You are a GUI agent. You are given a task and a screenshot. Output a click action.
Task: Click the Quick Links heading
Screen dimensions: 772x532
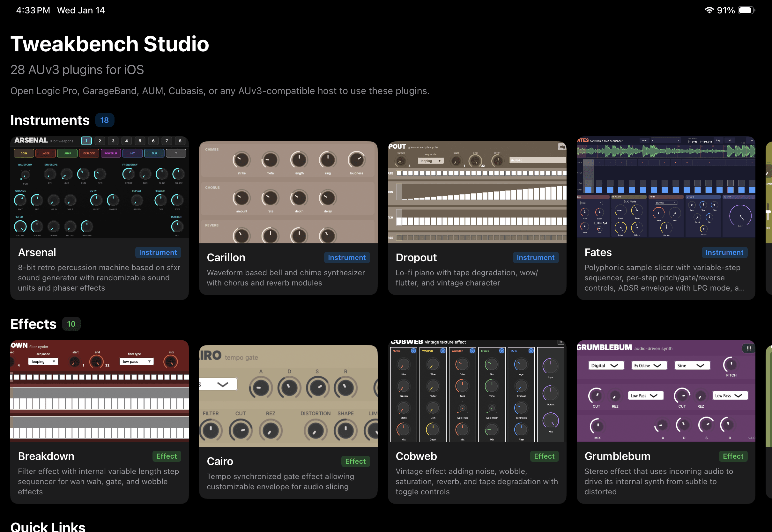pyautogui.click(x=48, y=527)
